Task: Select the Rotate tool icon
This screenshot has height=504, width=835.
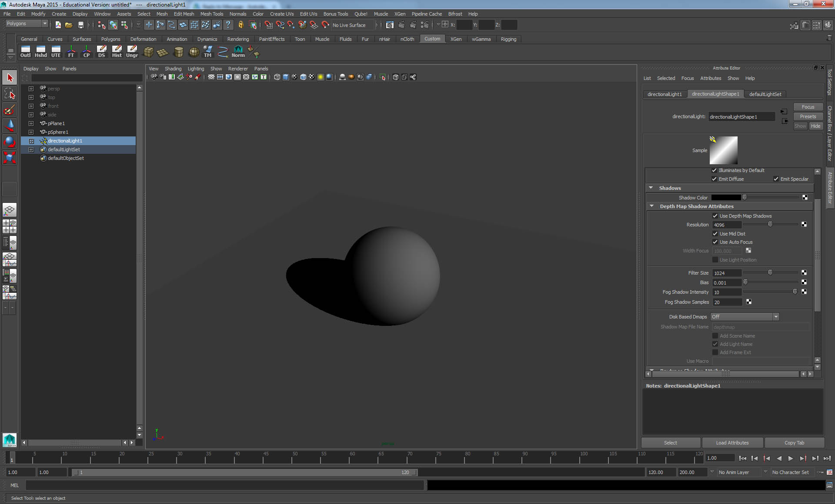Action: (10, 142)
